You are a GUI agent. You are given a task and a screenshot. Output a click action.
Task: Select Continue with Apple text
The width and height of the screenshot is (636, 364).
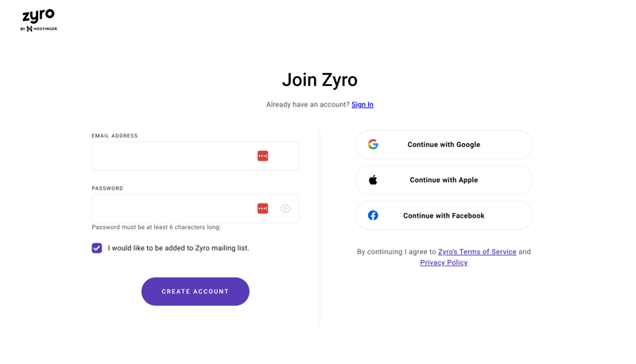click(444, 180)
